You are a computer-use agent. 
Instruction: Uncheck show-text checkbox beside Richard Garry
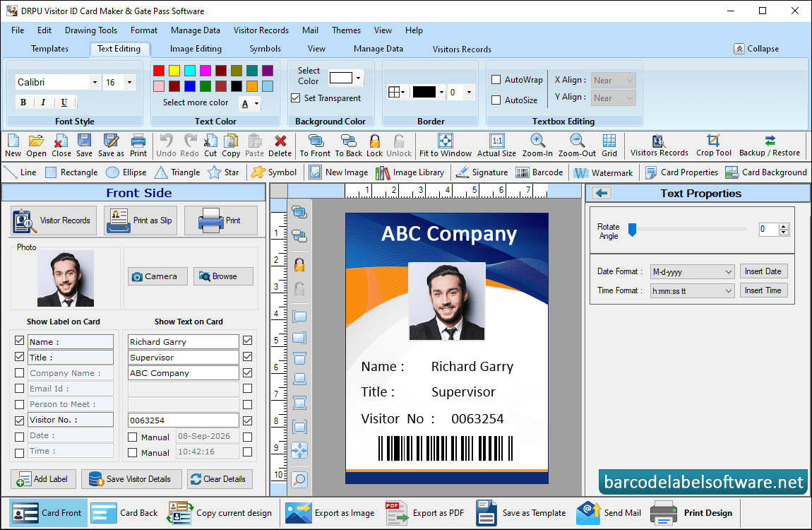pyautogui.click(x=248, y=341)
